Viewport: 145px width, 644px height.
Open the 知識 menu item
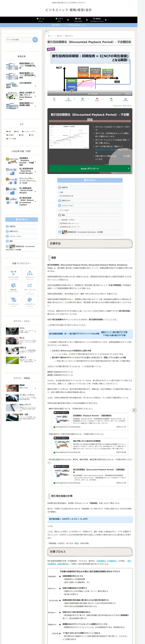(x=78, y=20)
